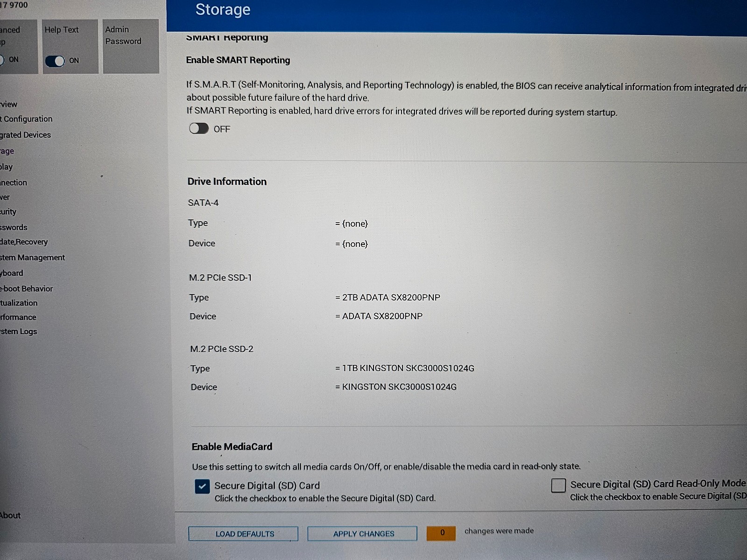The image size is (747, 560).
Task: Check Secure Digital (SD) Card Read-Only Mode
Action: click(x=558, y=485)
